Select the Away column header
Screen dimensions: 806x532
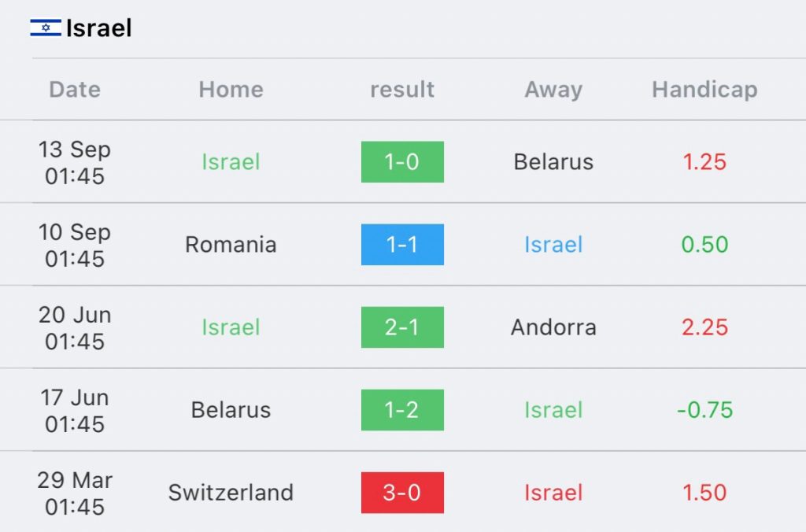point(553,91)
